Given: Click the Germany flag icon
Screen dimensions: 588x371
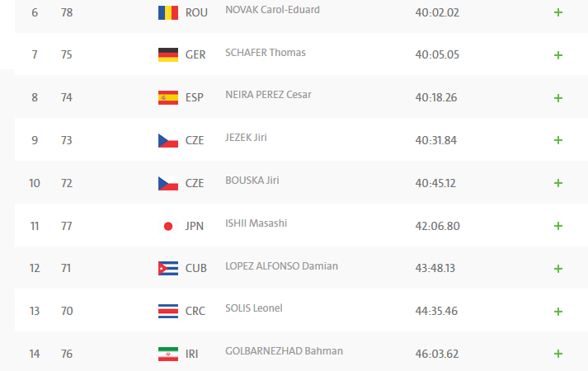Looking at the screenshot, I should click(168, 54).
